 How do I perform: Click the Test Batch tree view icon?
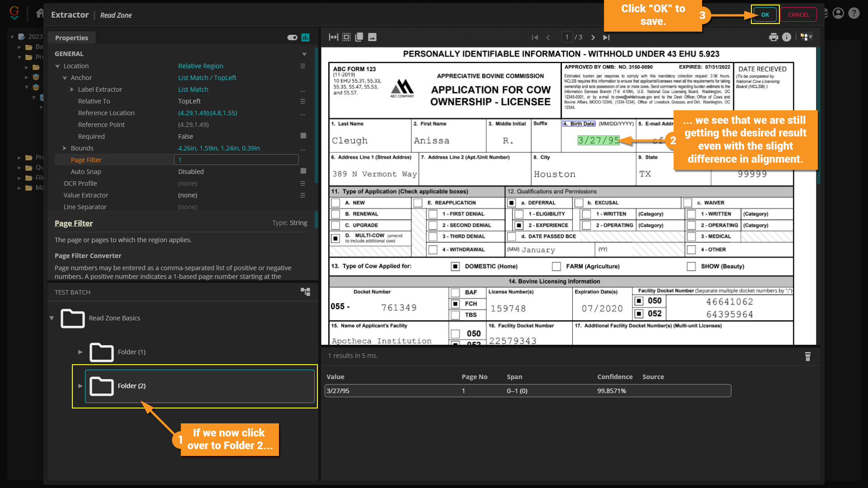pos(306,292)
